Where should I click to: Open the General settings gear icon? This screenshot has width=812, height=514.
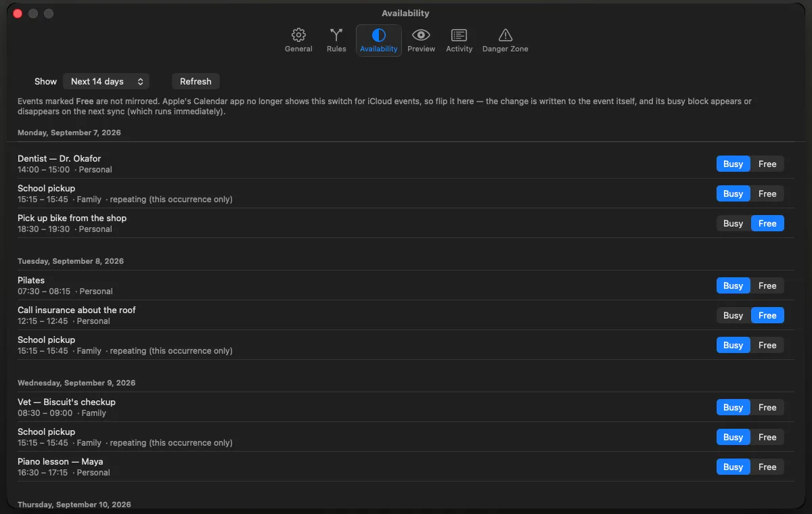[x=298, y=35]
